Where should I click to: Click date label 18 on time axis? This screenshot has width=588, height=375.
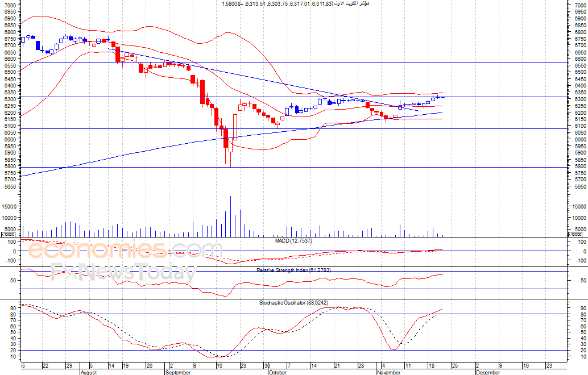click(x=431, y=366)
